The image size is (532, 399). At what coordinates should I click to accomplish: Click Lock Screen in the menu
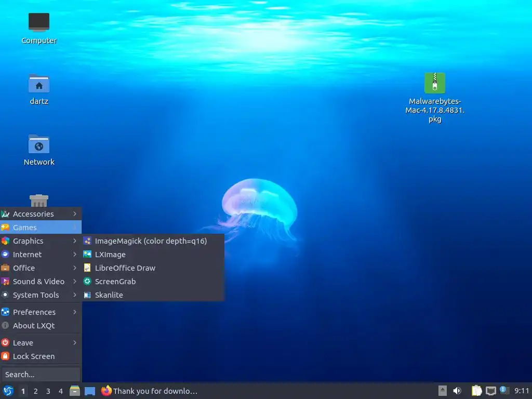click(41, 356)
